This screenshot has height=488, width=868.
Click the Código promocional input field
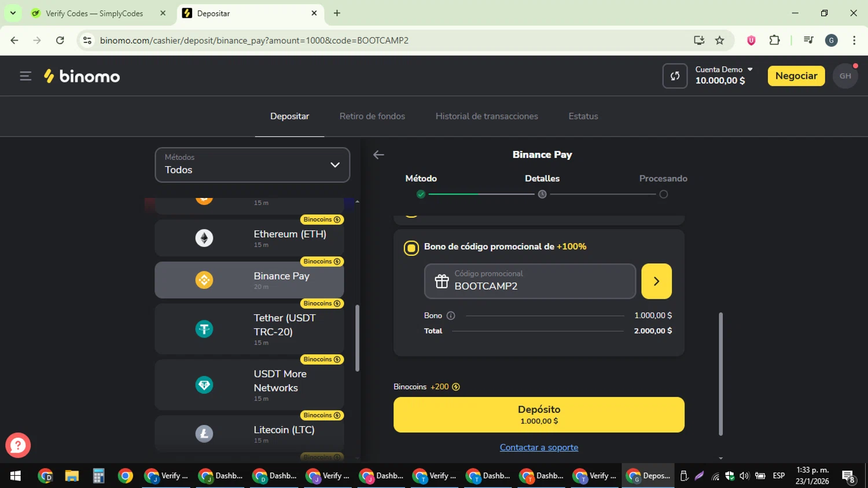[x=530, y=281]
